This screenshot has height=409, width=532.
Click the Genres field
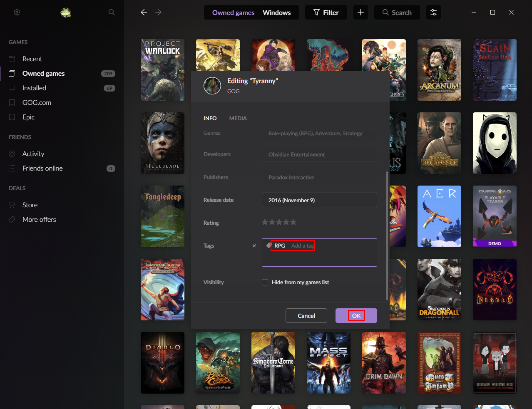pos(319,134)
